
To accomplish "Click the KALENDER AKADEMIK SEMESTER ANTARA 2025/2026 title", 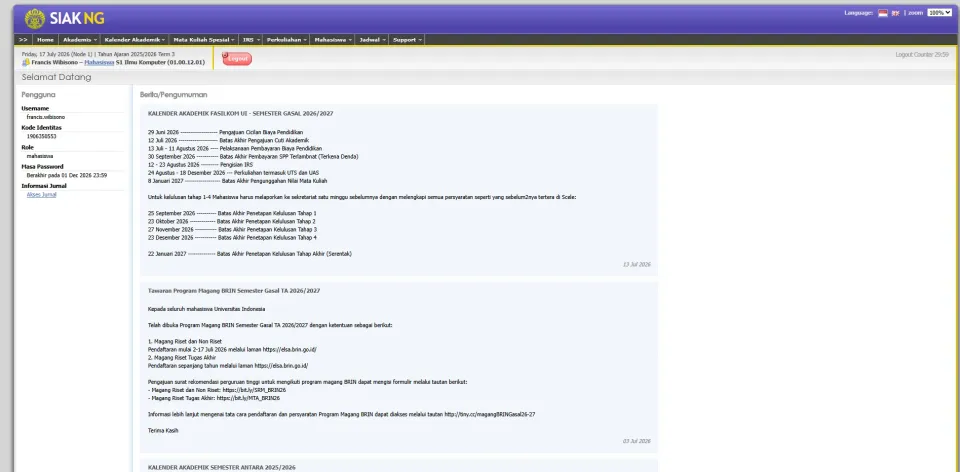I will (222, 468).
